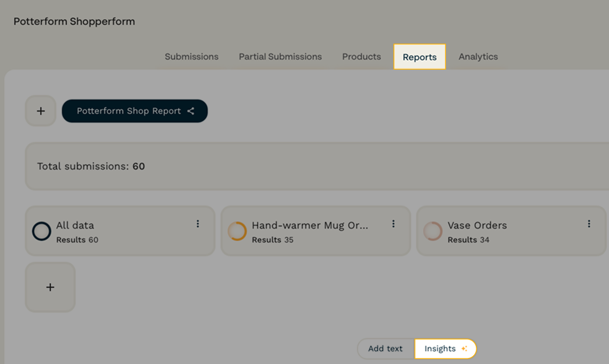Click the dark ring icon for All data
This screenshot has height=364, width=609.
coord(41,231)
